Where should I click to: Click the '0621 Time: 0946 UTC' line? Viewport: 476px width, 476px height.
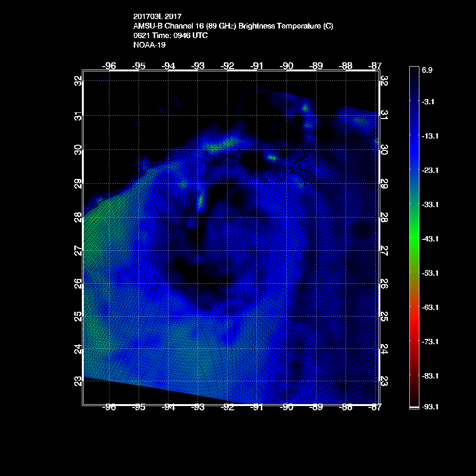[x=170, y=36]
